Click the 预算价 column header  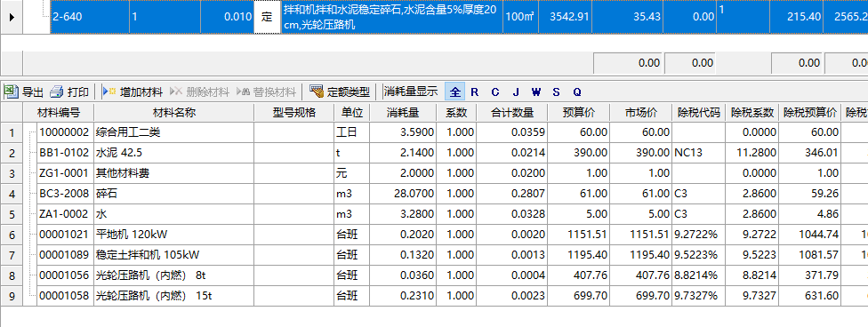[x=579, y=113]
